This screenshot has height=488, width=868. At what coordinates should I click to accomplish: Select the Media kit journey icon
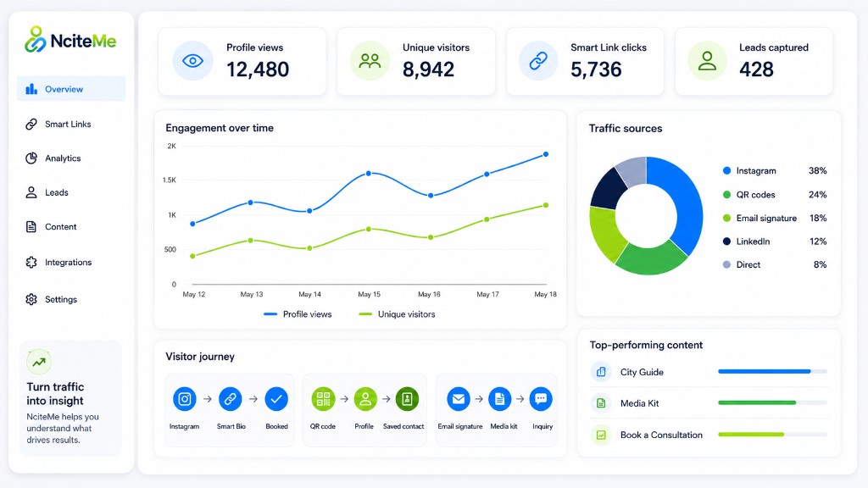[500, 399]
